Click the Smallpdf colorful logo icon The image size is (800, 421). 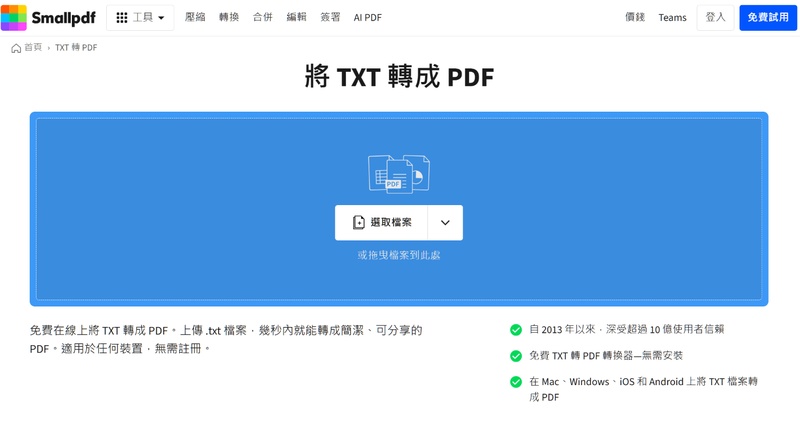[x=14, y=18]
